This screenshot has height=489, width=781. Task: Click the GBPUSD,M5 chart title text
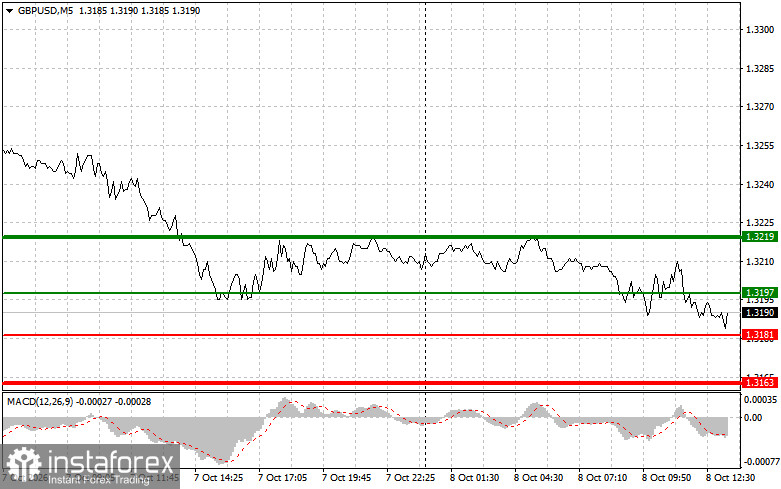click(x=45, y=10)
